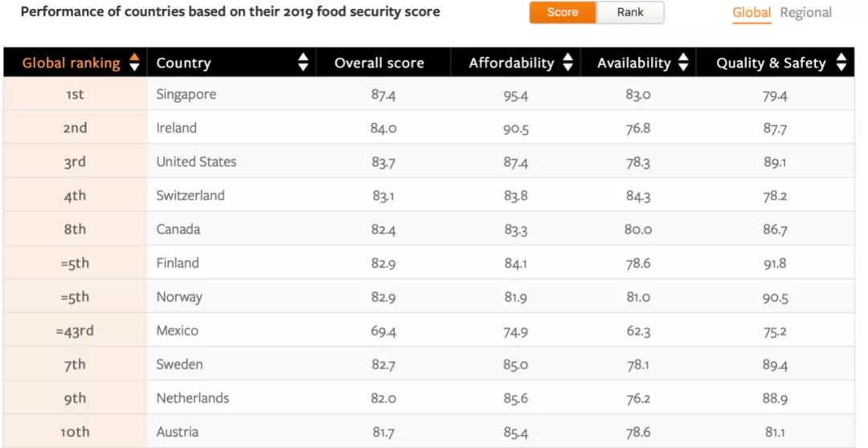Click the Global ranking sort arrows icon
This screenshot has height=448, width=868.
[x=134, y=63]
